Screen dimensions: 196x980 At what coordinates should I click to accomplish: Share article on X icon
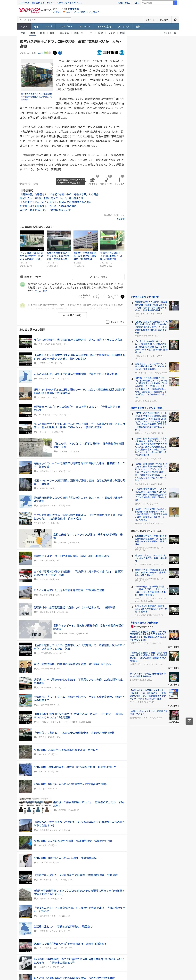[55, 53]
